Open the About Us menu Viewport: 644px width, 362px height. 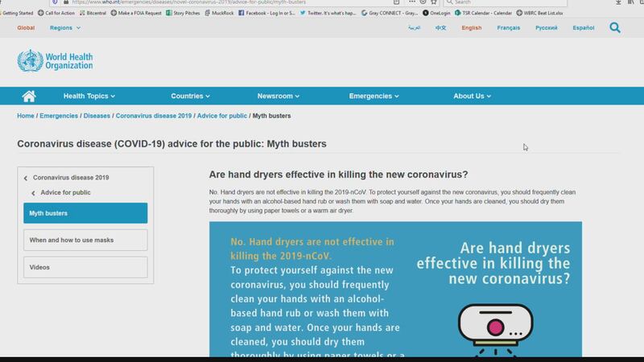click(x=472, y=97)
